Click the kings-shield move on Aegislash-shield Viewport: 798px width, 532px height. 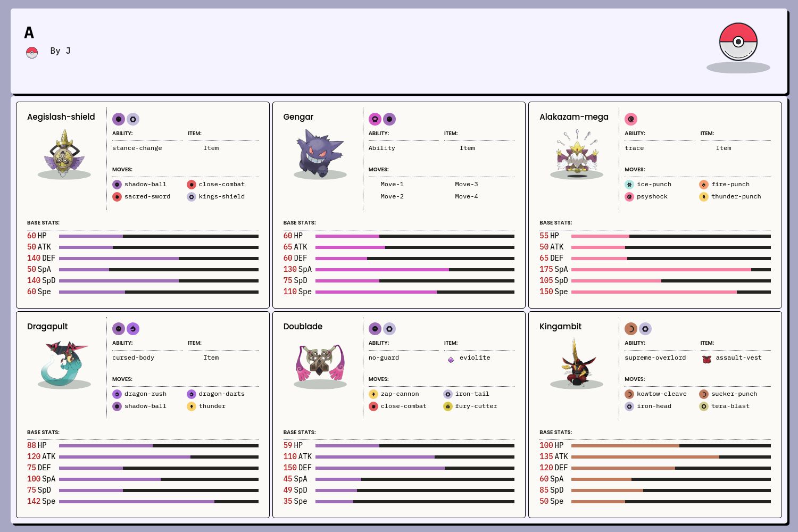(x=221, y=197)
